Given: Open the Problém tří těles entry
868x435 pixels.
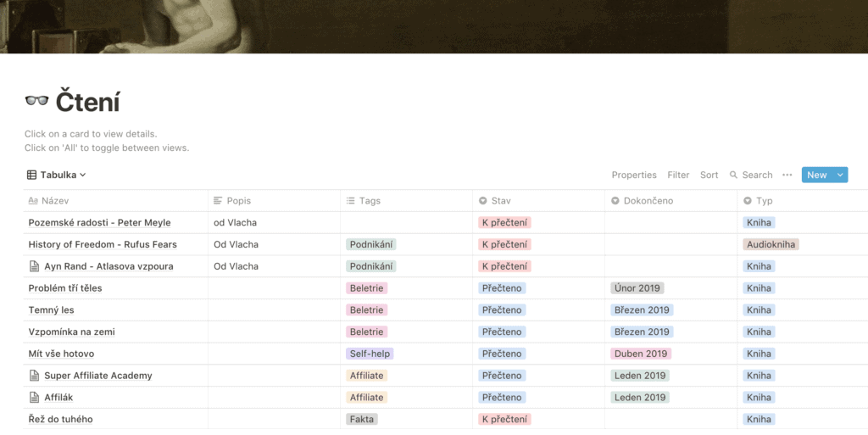Looking at the screenshot, I should click(x=65, y=288).
